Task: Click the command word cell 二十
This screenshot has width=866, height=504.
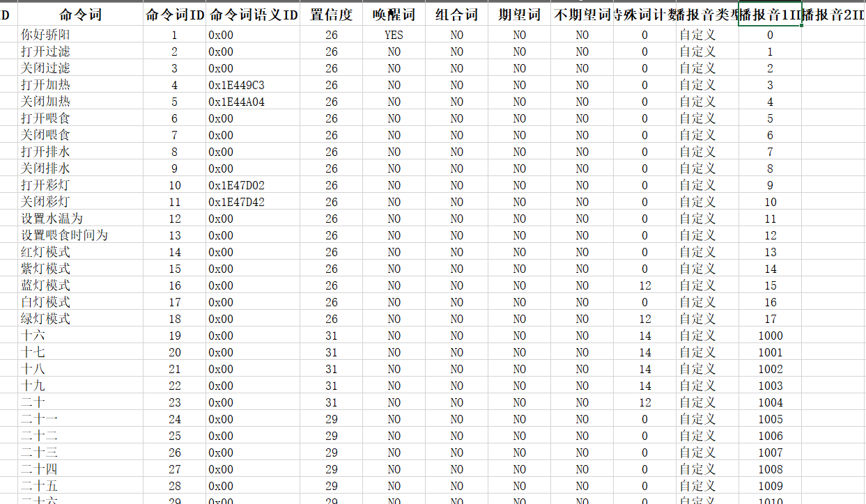Action: click(x=81, y=402)
